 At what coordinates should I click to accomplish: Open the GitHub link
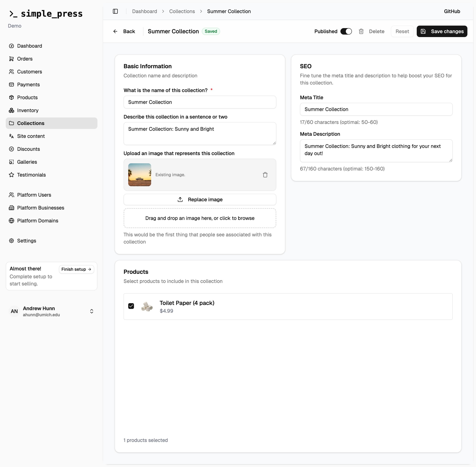point(452,11)
